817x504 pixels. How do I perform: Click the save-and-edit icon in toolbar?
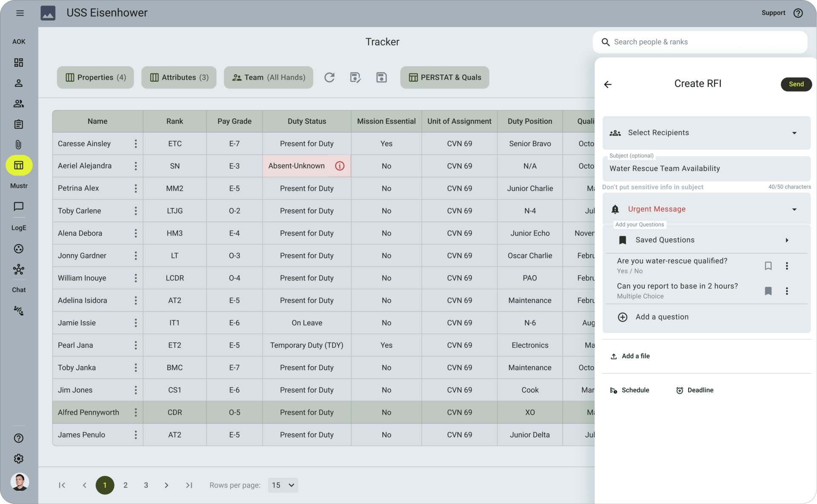click(355, 77)
